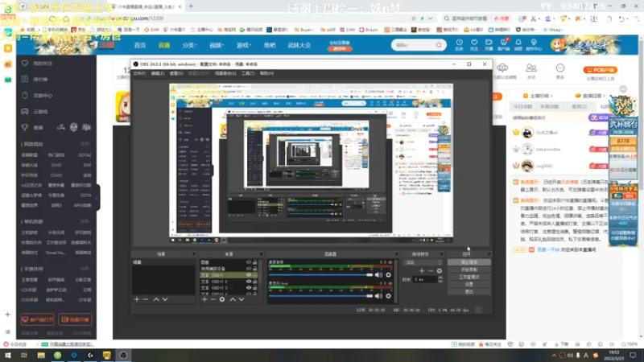Move selected source down
The image size is (644, 362).
tap(242, 299)
